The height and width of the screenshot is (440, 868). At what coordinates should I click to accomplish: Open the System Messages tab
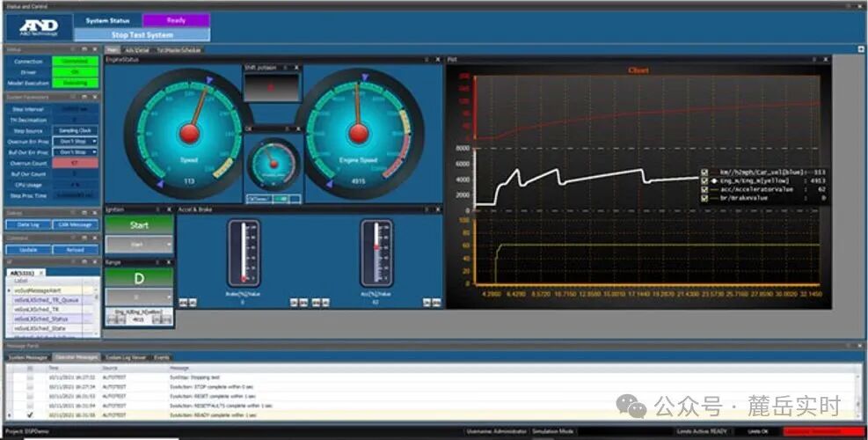tap(28, 357)
